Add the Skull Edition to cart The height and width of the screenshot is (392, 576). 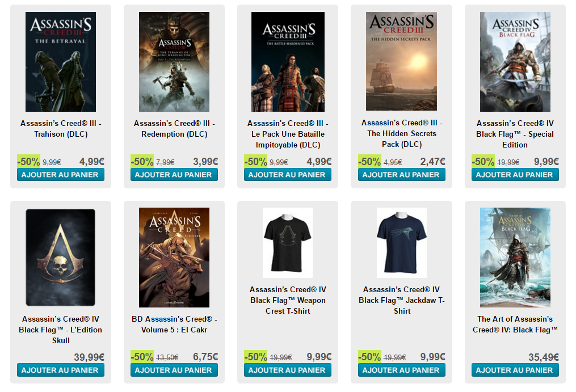(x=61, y=370)
